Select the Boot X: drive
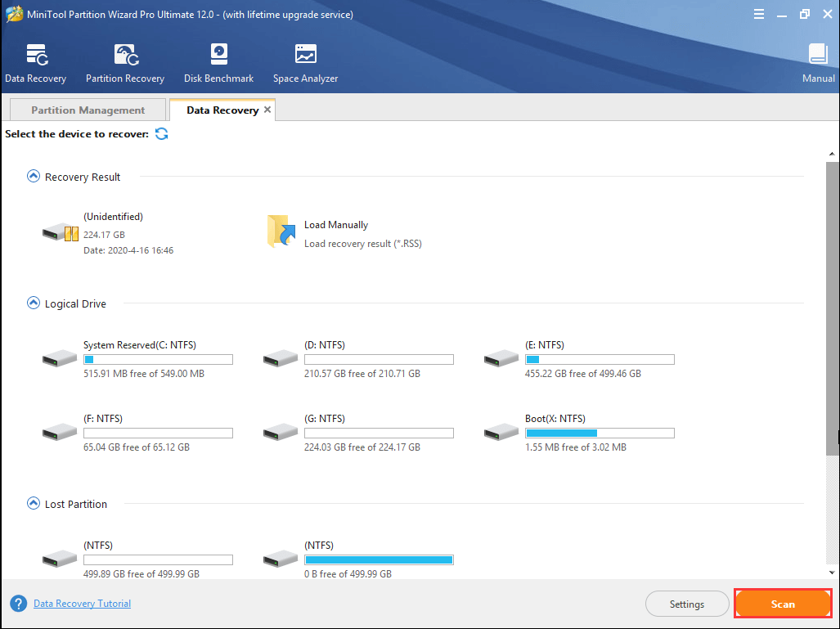Viewport: 840px width, 629px height. click(502, 432)
